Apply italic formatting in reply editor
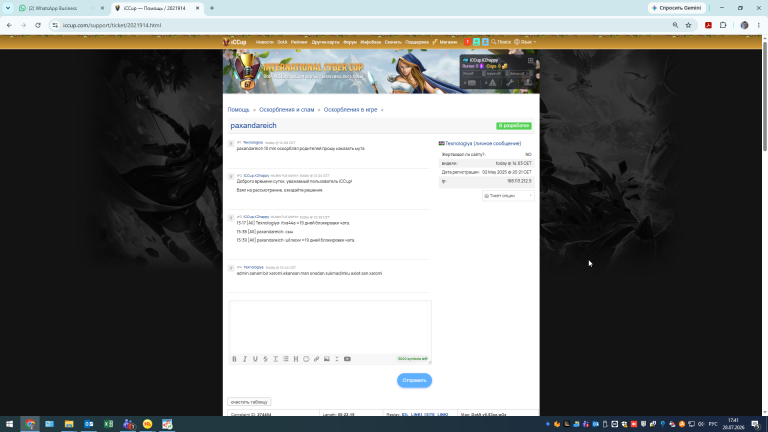Viewport: 768px width, 432px height. (244, 359)
